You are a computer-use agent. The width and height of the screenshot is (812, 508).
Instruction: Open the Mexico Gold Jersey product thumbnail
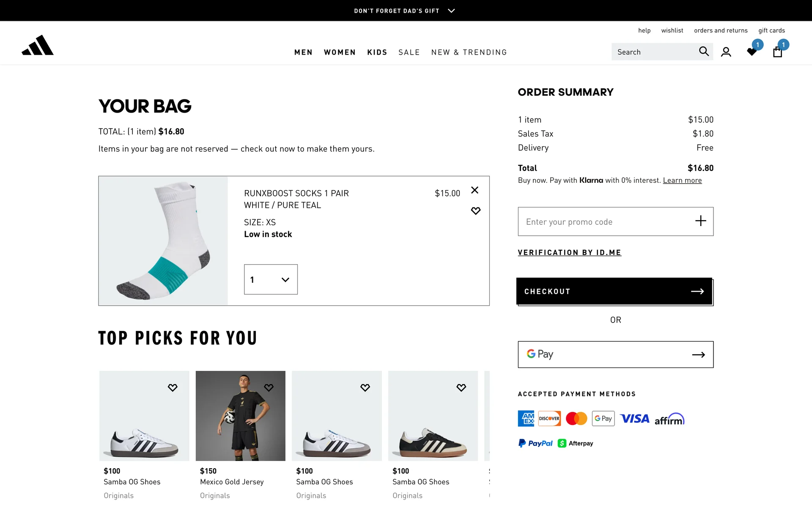[x=240, y=416]
